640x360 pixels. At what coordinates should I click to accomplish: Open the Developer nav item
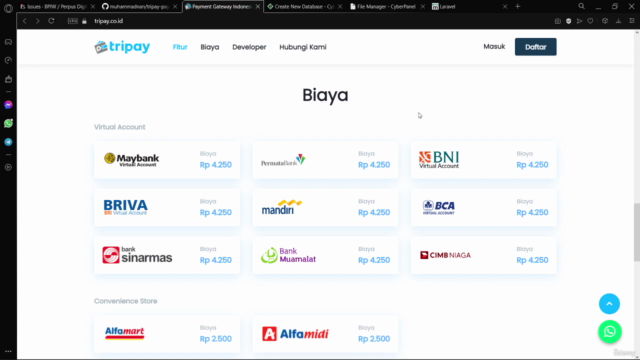(249, 47)
